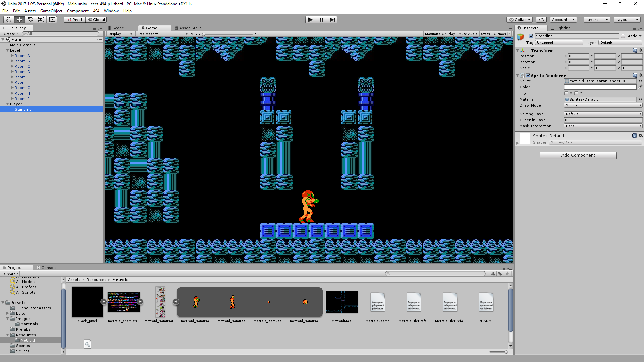Click the Color swatch field

pos(600,87)
